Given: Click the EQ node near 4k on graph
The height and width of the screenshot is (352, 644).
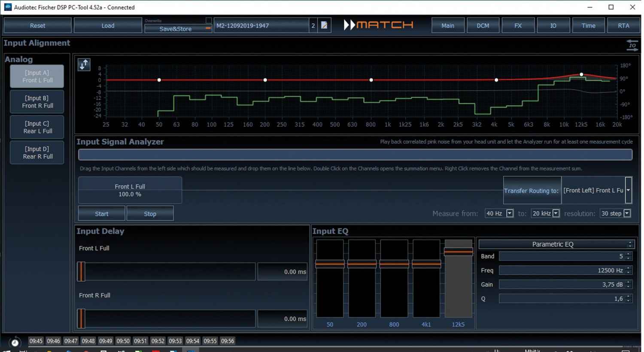Looking at the screenshot, I should (496, 80).
